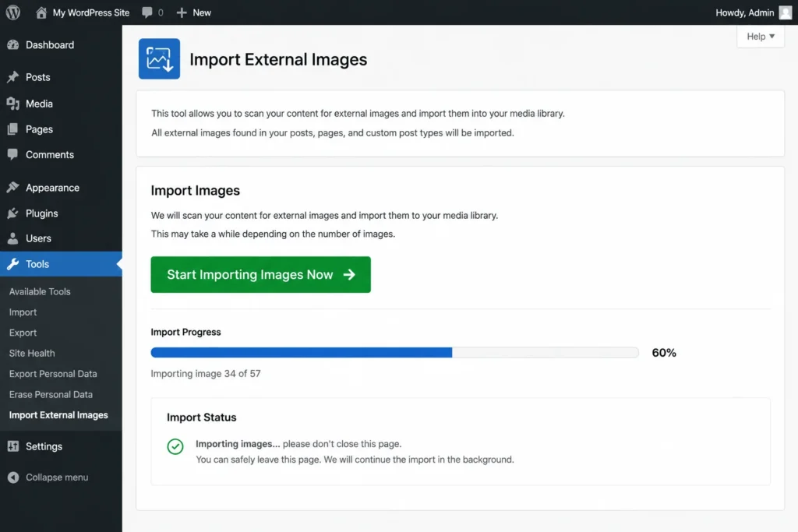Open the Import submenu link
This screenshot has width=798, height=532.
pos(23,312)
